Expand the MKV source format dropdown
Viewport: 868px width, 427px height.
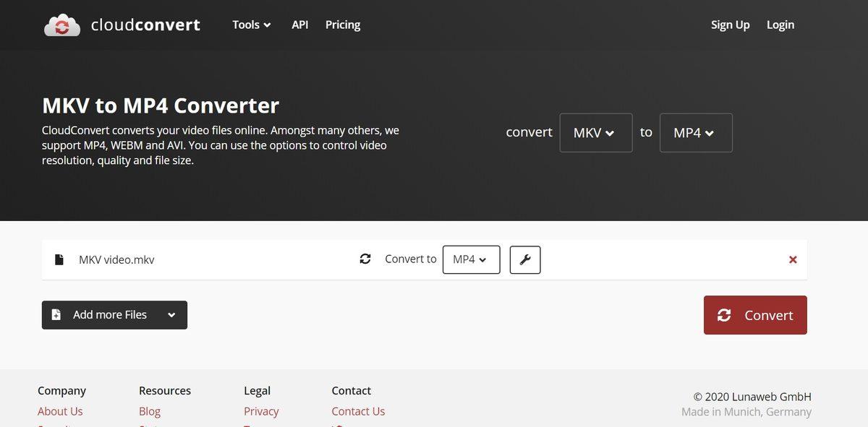(x=595, y=133)
